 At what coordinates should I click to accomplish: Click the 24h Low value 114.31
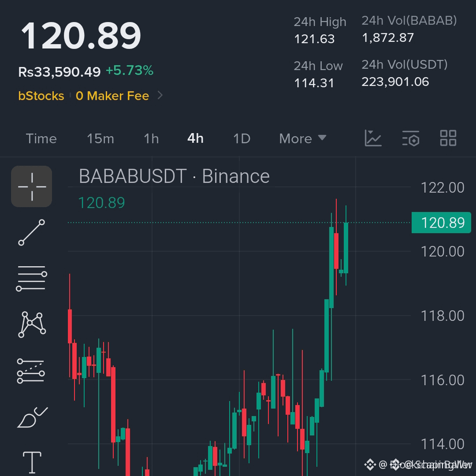pos(314,83)
